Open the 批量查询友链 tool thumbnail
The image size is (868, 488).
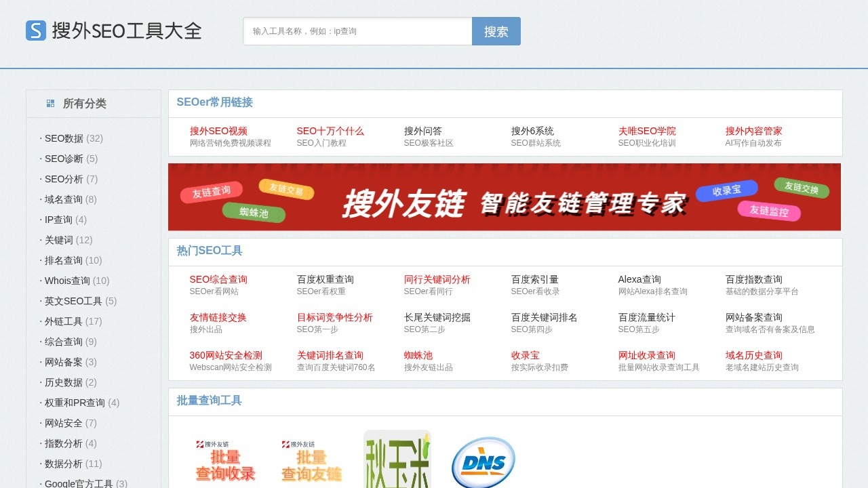coord(311,460)
